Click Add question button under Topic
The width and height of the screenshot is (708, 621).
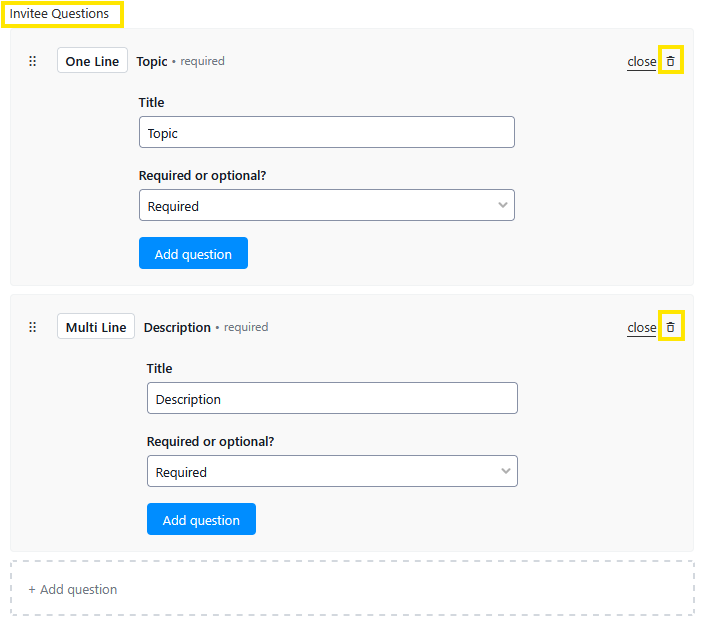click(x=193, y=253)
